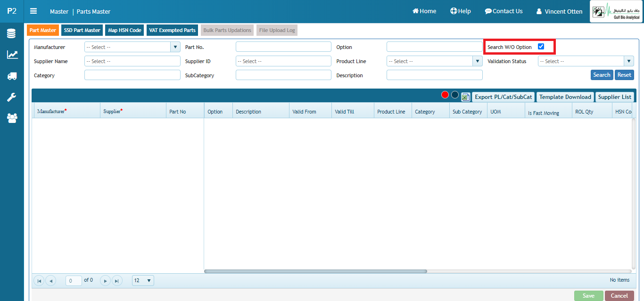Click Export PL/Cat/SubCat button
The image size is (644, 301).
504,97
